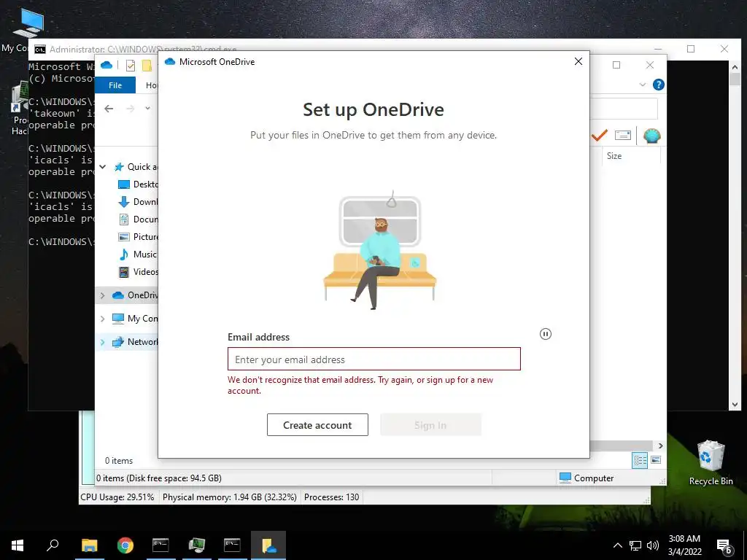The height and width of the screenshot is (560, 747).
Task: Select Videos in the navigation pane
Action: pyautogui.click(x=138, y=272)
